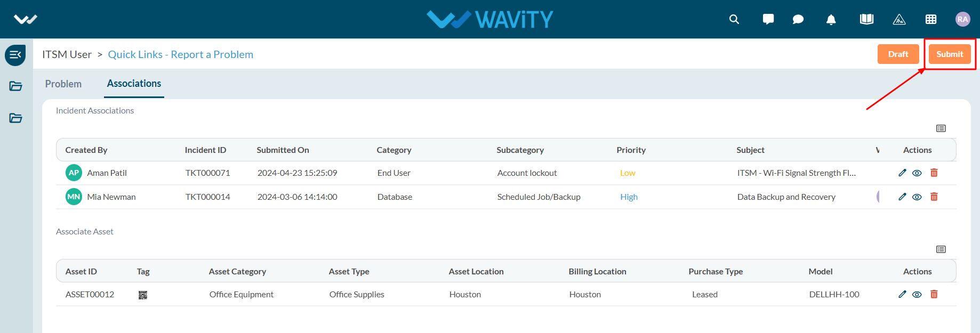Delete incident TKT000071 with trash icon
The height and width of the screenshot is (333, 980).
coord(934,173)
